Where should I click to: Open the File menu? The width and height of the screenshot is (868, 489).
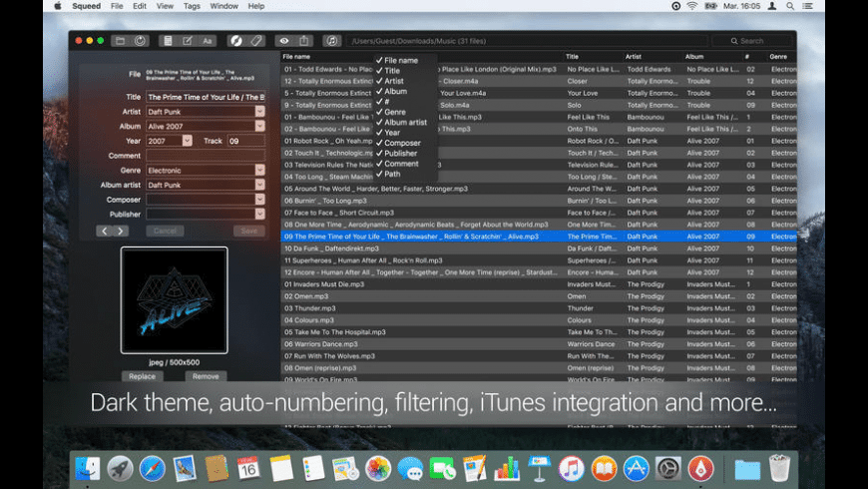click(117, 6)
